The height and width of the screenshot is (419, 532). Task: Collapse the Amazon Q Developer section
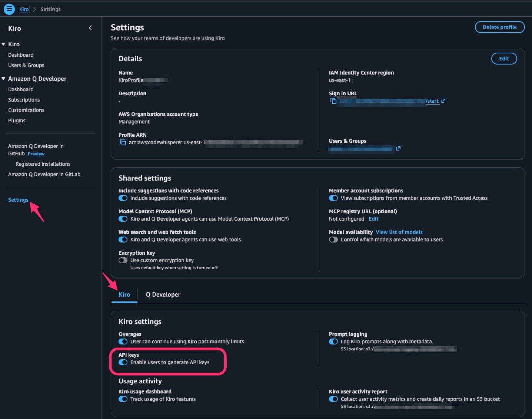click(x=3, y=78)
